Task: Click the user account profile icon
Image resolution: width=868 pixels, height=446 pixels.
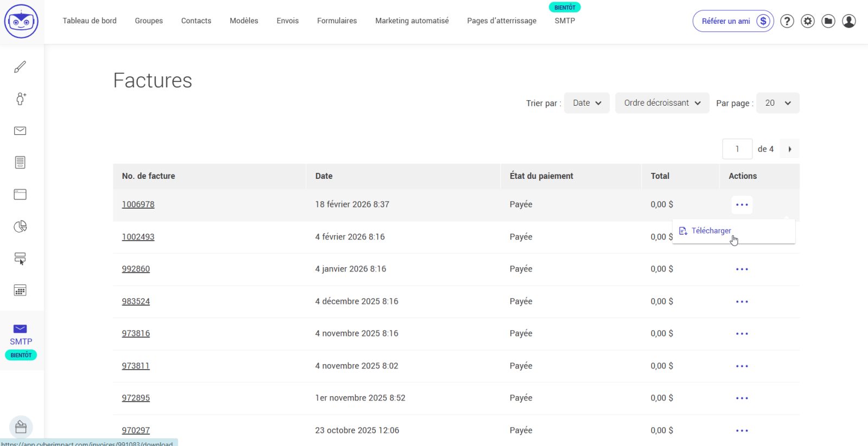Action: (x=848, y=21)
